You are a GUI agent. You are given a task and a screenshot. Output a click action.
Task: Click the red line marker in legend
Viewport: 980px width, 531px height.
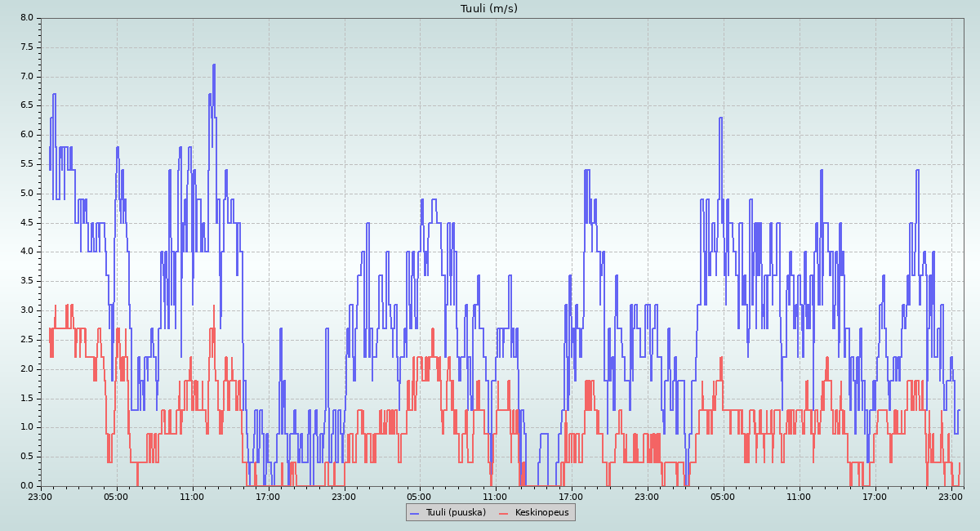504,512
